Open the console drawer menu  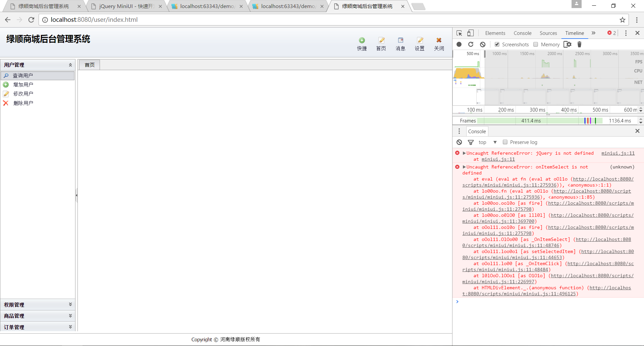[459, 131]
